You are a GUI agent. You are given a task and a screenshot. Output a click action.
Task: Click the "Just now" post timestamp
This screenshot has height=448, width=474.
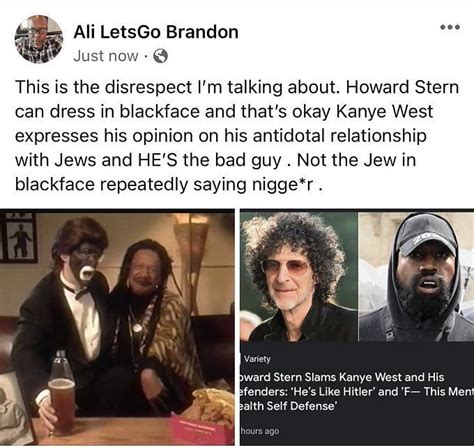click(x=106, y=56)
